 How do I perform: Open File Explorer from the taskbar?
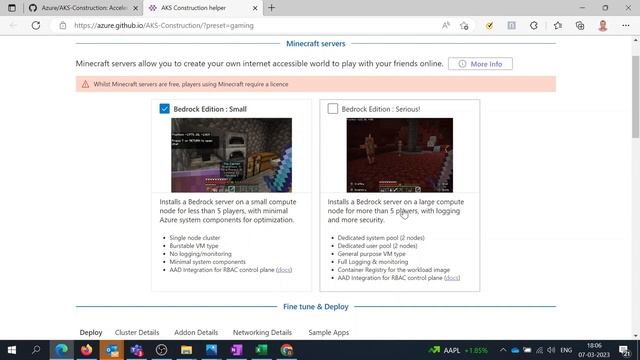pos(187,350)
